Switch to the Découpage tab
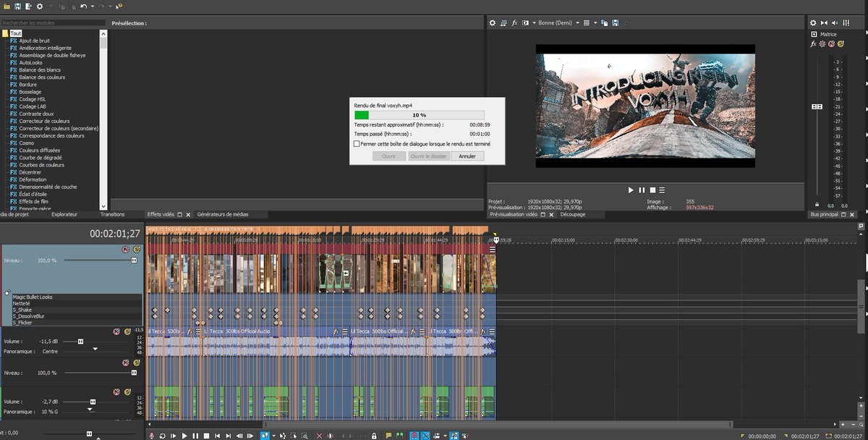Screen dimensions: 868x440 click(x=572, y=214)
